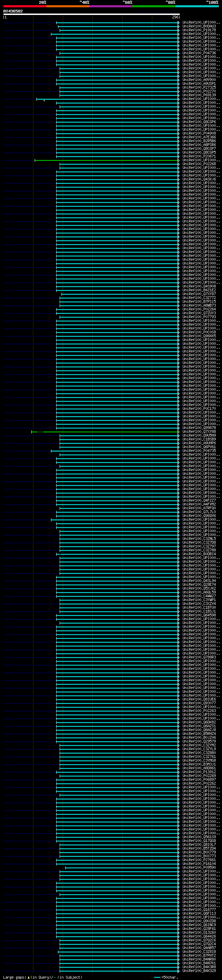Click the yellow large-gap triangle legend icon
Screen dimensions: 222x980
28,977
